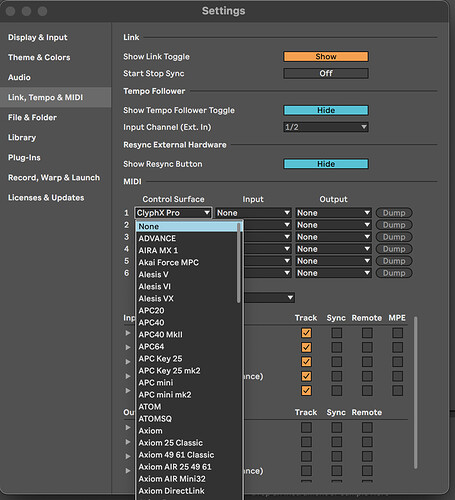
Task: Choose AIRA MX 1 from list
Action: point(187,250)
